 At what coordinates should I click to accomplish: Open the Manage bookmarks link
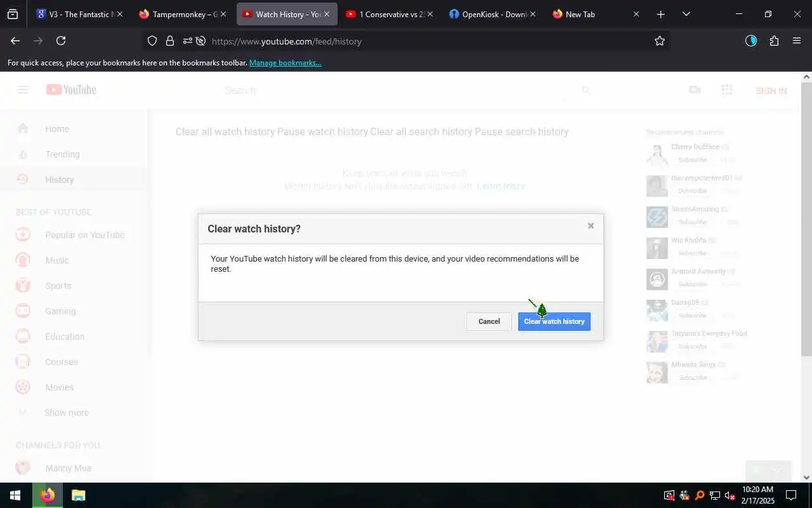(x=285, y=63)
